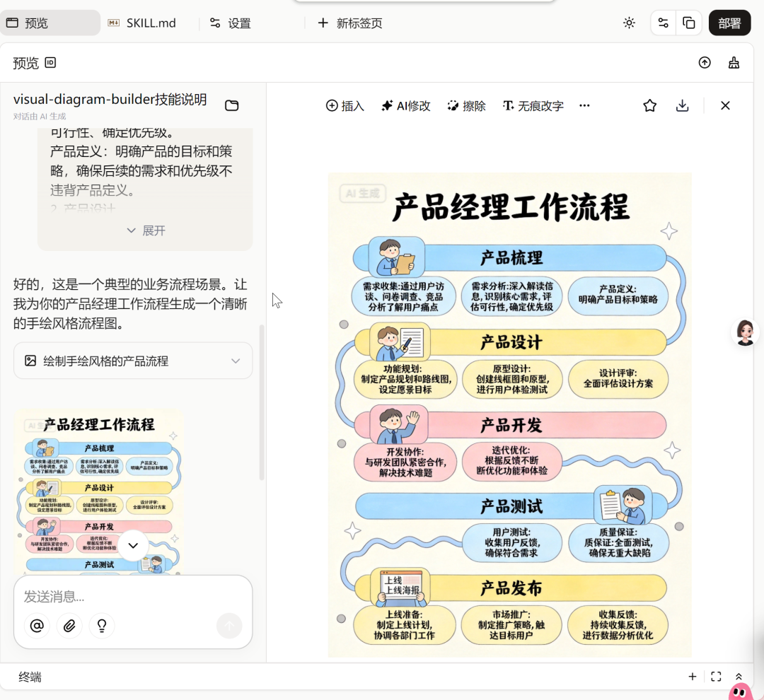Viewport: 764px width, 700px height.
Task: Click the pink mascot icon at bottom right
Action: 741,692
